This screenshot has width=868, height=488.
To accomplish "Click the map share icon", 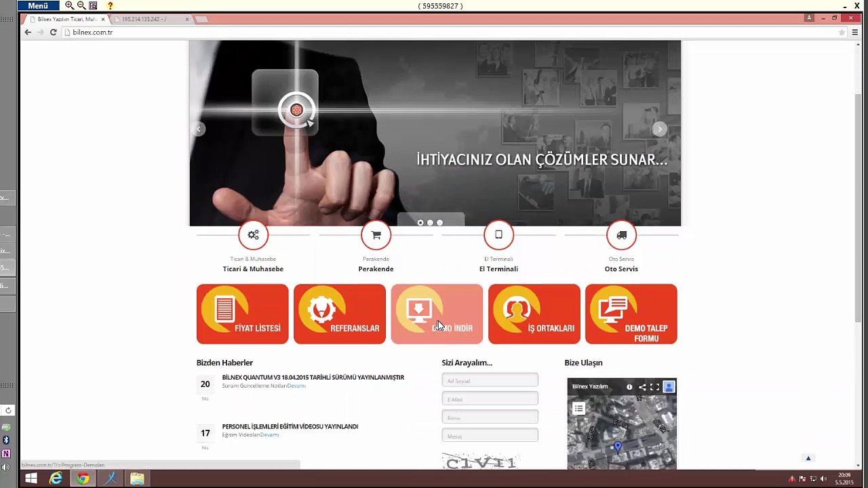I will click(x=642, y=387).
